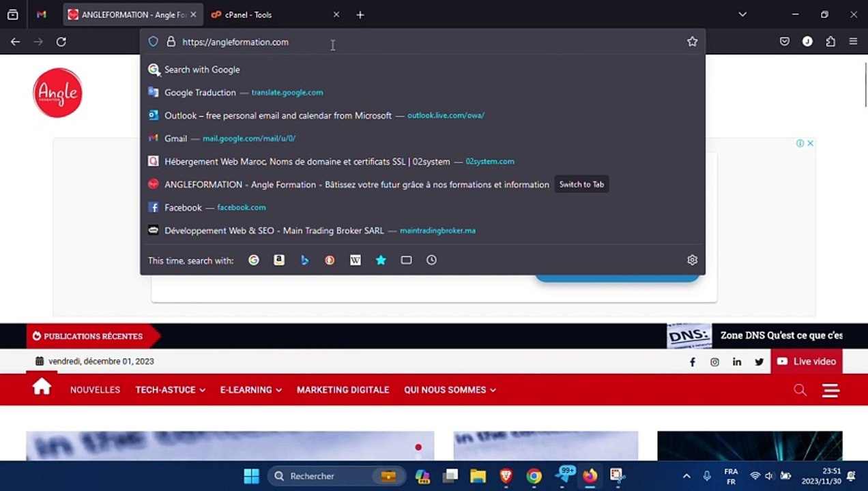
Task: Go back to previous page
Action: (15, 42)
